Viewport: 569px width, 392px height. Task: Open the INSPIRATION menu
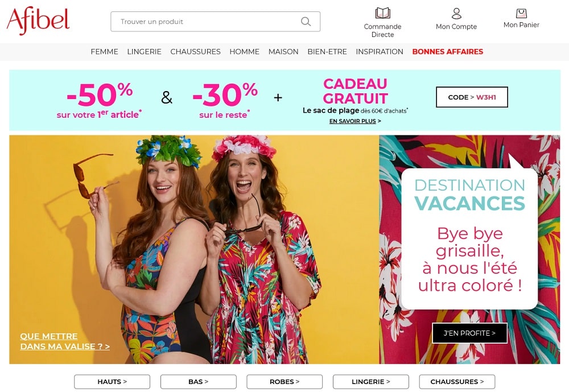(379, 52)
